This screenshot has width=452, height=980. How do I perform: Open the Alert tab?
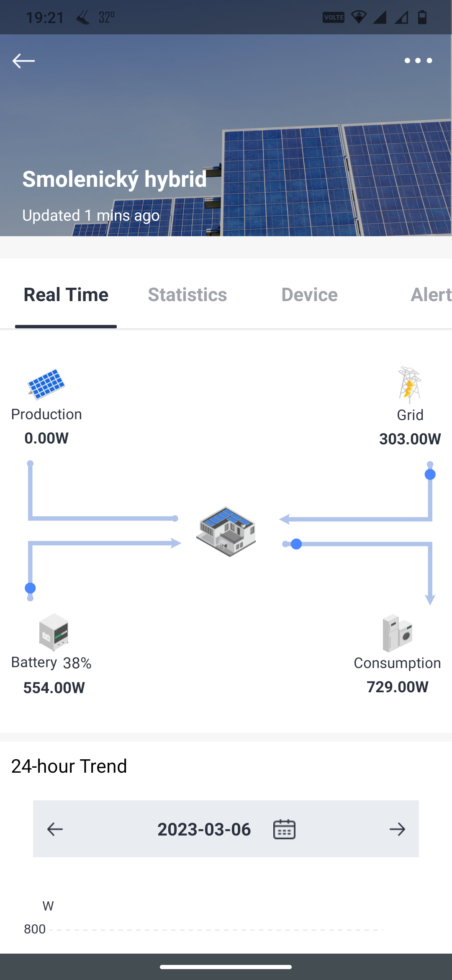tap(431, 295)
